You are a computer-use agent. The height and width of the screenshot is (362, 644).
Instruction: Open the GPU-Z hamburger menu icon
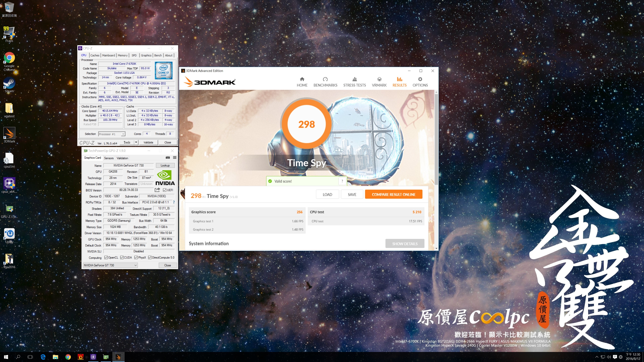pos(174,158)
